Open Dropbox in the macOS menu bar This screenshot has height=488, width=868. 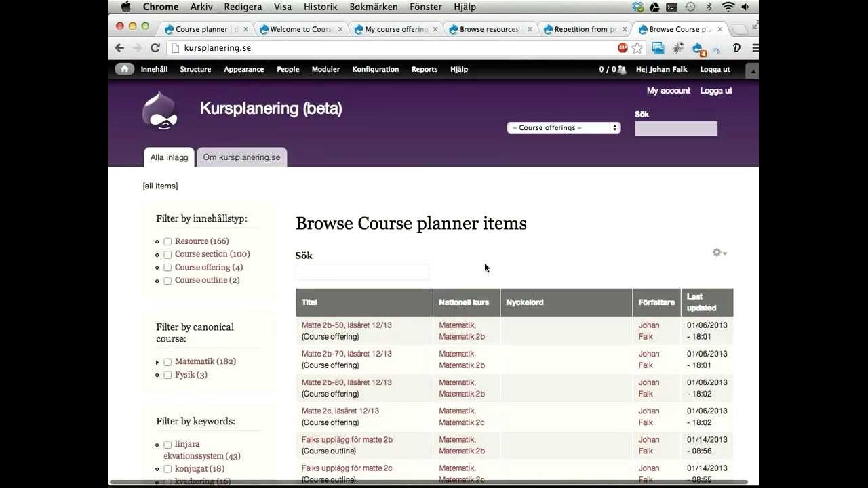(x=637, y=7)
